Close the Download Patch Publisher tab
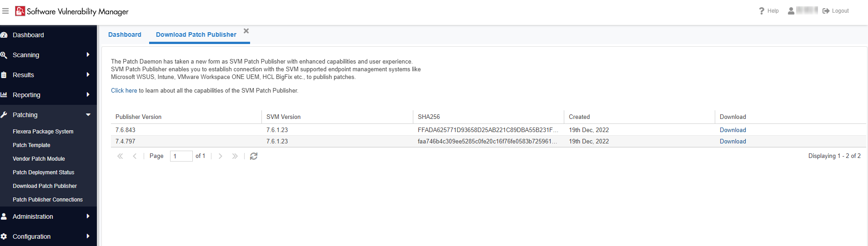The image size is (868, 246). pos(246,31)
